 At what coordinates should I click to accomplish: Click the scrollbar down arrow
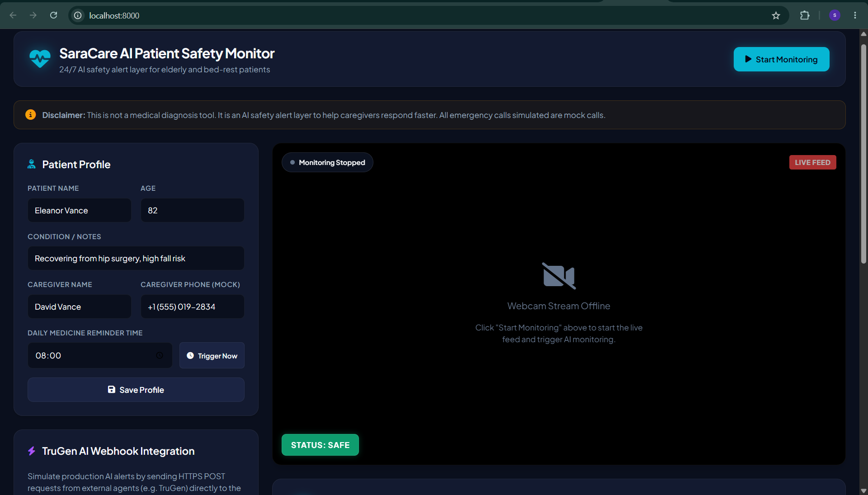pos(863,490)
